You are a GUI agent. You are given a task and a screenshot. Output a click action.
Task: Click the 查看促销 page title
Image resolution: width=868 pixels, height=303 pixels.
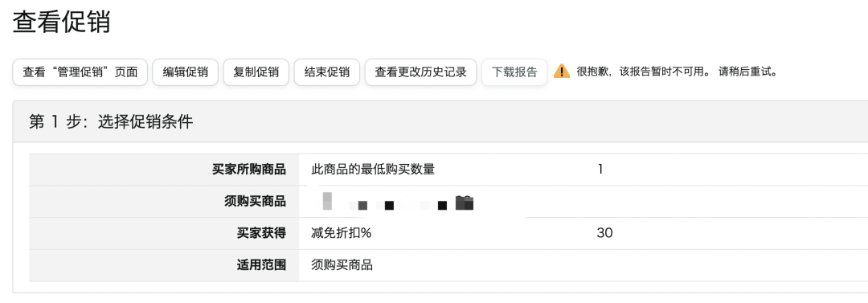tap(61, 24)
